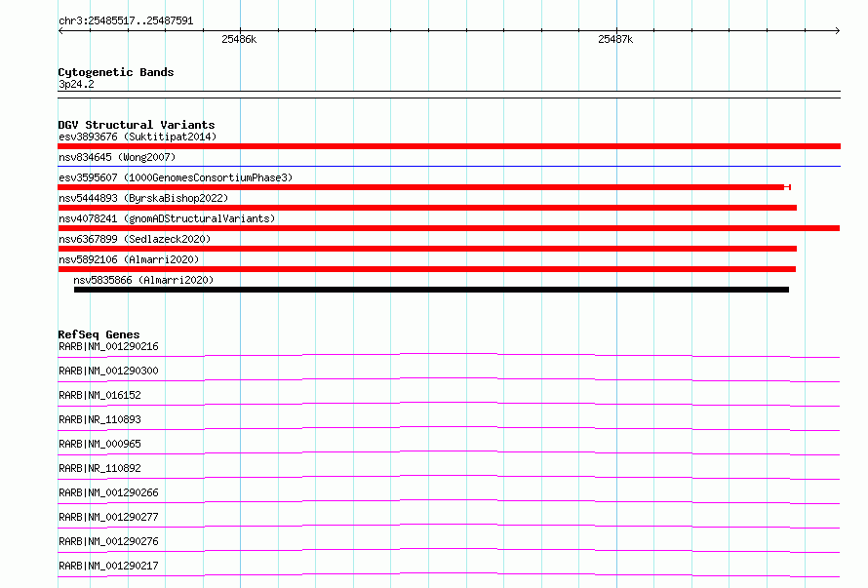Viewport: 868px width, 588px height.
Task: Select the Cytogenetic Bands track title
Action: pyautogui.click(x=116, y=72)
